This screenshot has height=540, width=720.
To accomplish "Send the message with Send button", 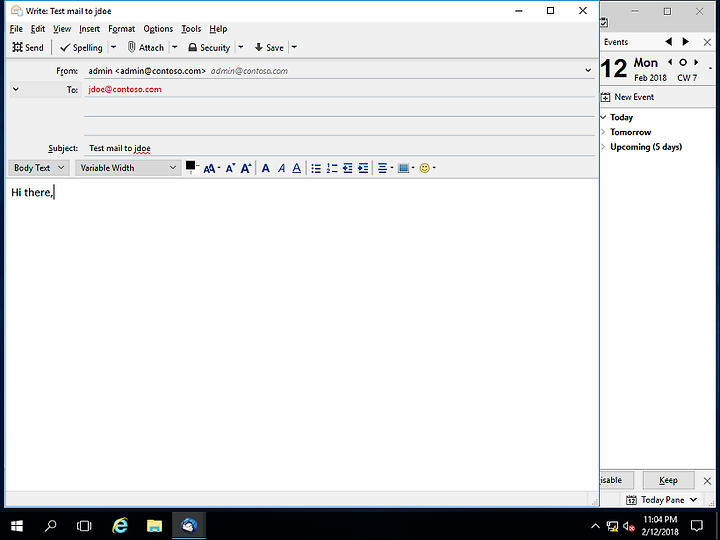I will tap(28, 47).
